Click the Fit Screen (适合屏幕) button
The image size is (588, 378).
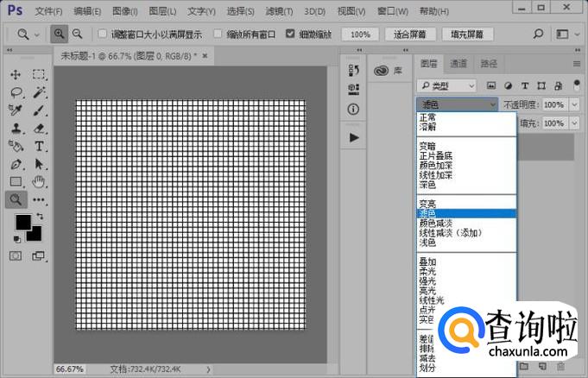408,35
